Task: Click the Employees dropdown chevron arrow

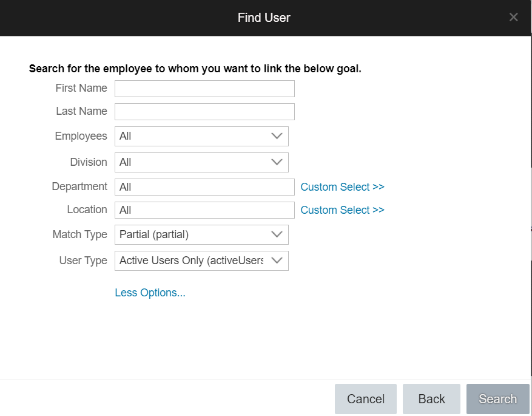Action: point(277,136)
